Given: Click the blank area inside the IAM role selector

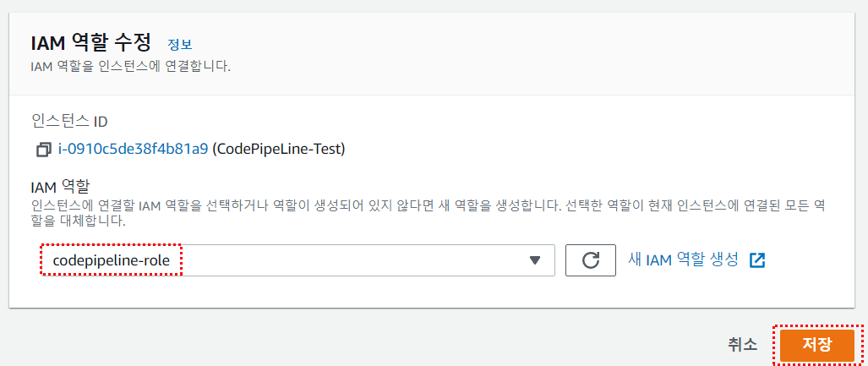Looking at the screenshot, I should pyautogui.click(x=355, y=260).
